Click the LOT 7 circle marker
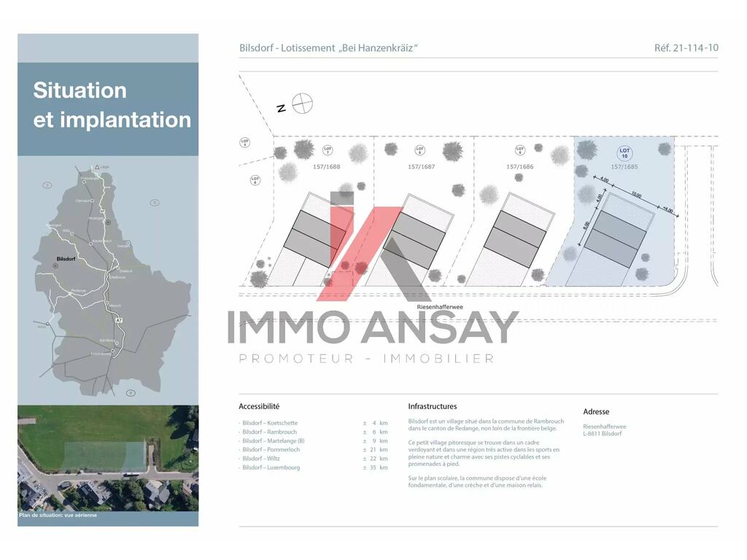 328,150
